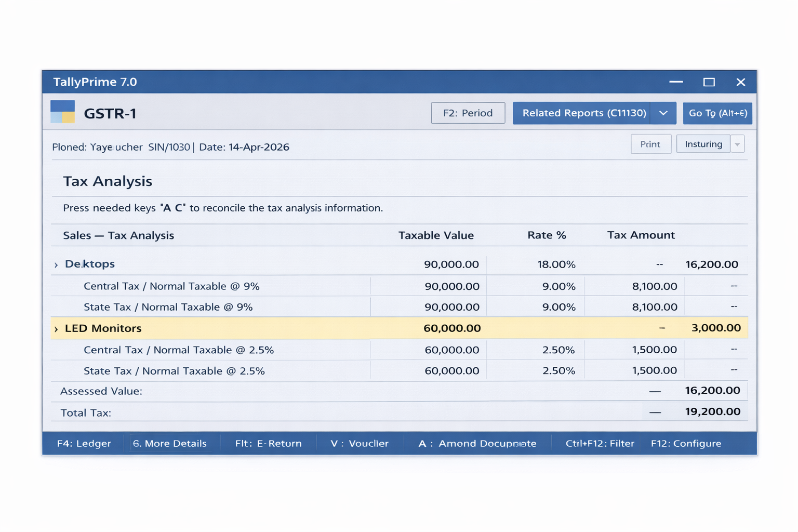Choose Amend Document
Screen dimensions: 798x532
(477, 443)
